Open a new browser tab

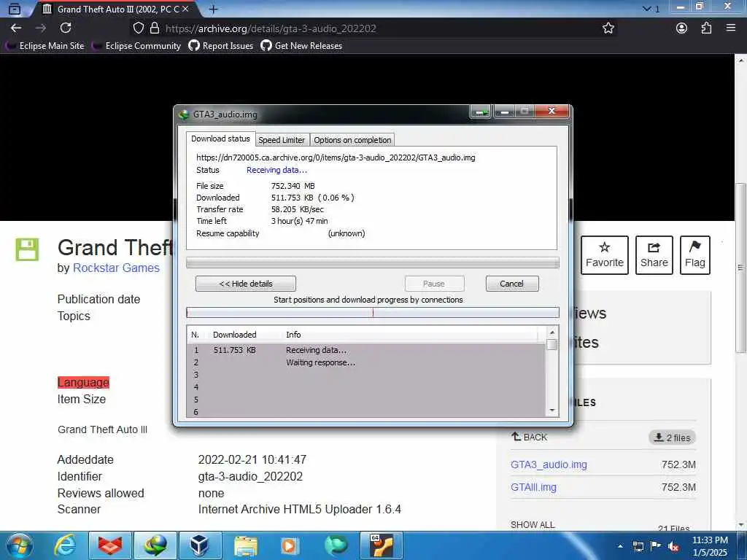coord(214,9)
